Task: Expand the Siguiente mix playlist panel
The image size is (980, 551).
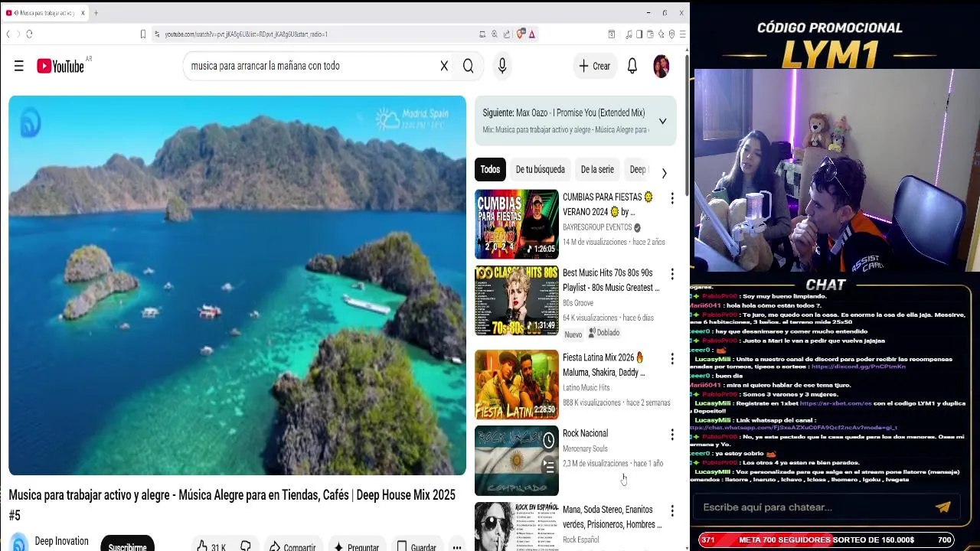Action: (662, 121)
